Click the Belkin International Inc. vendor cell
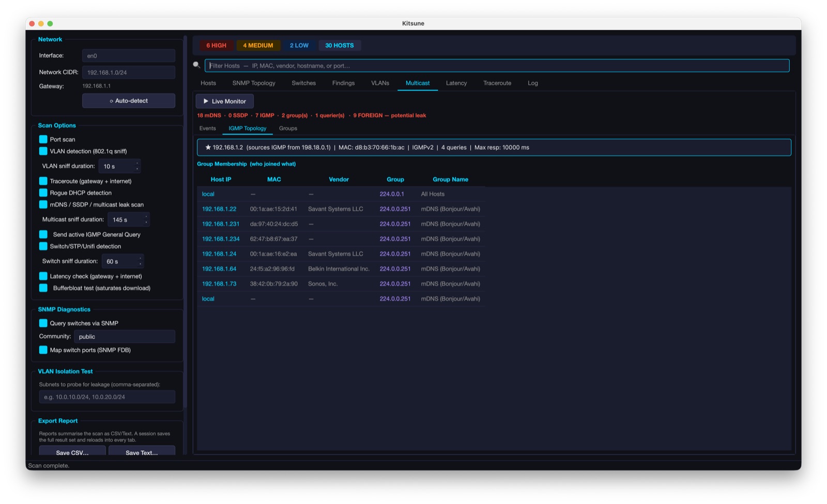This screenshot has width=827, height=504. pos(339,269)
